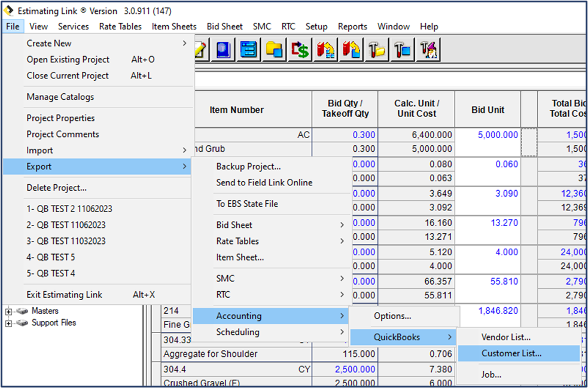Select the hammer with folder toolbar icon
Viewport: 588px width, 388px height.
click(x=376, y=50)
